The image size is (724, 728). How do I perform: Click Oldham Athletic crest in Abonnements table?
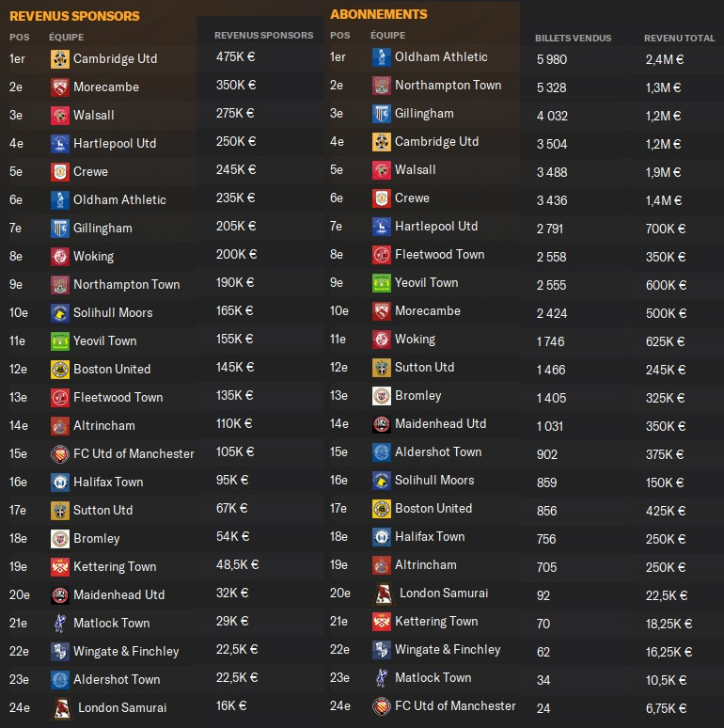[382, 57]
